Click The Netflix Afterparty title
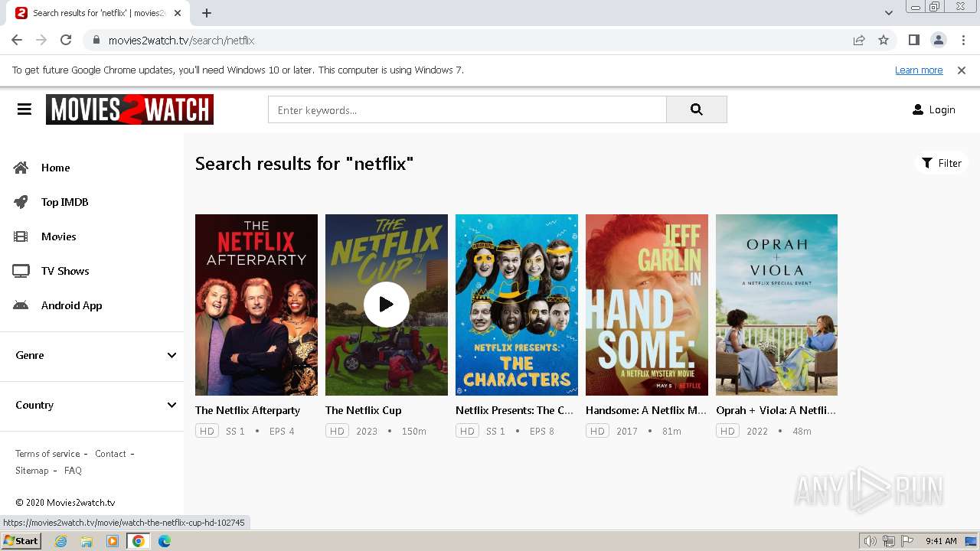The image size is (980, 551). coord(247,410)
